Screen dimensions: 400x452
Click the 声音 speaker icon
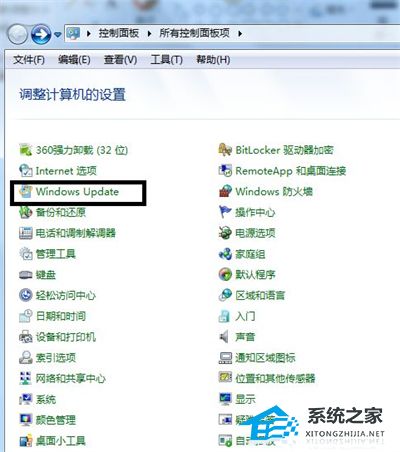coord(224,337)
